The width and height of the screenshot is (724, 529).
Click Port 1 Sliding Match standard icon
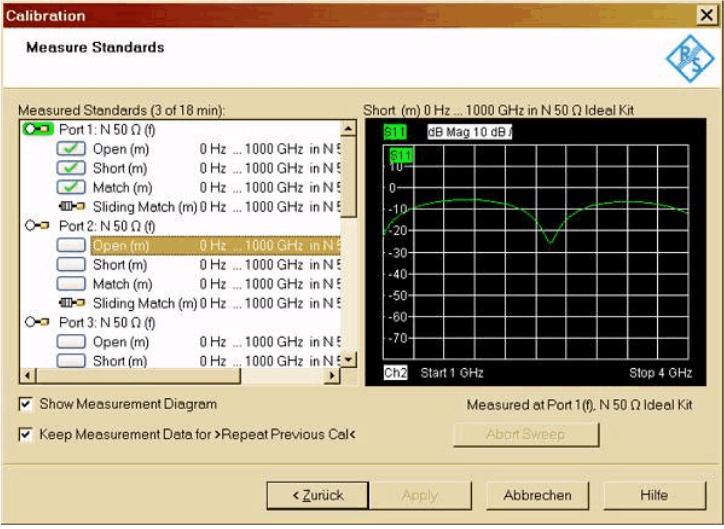pyautogui.click(x=72, y=207)
